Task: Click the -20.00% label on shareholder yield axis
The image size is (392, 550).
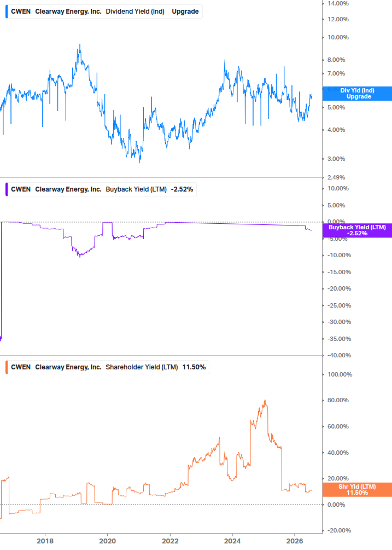Action: coord(339,530)
